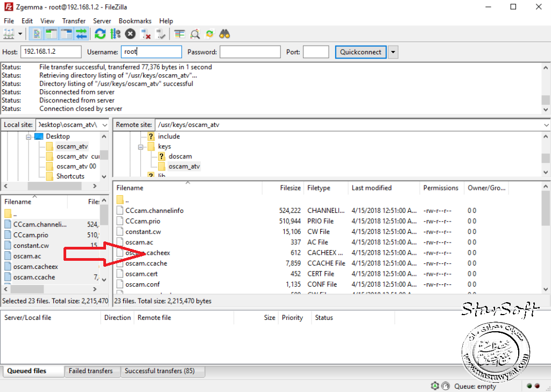Open the Quickconnect history dropdown arrow
Image resolution: width=551 pixels, height=392 pixels.
[x=393, y=52]
